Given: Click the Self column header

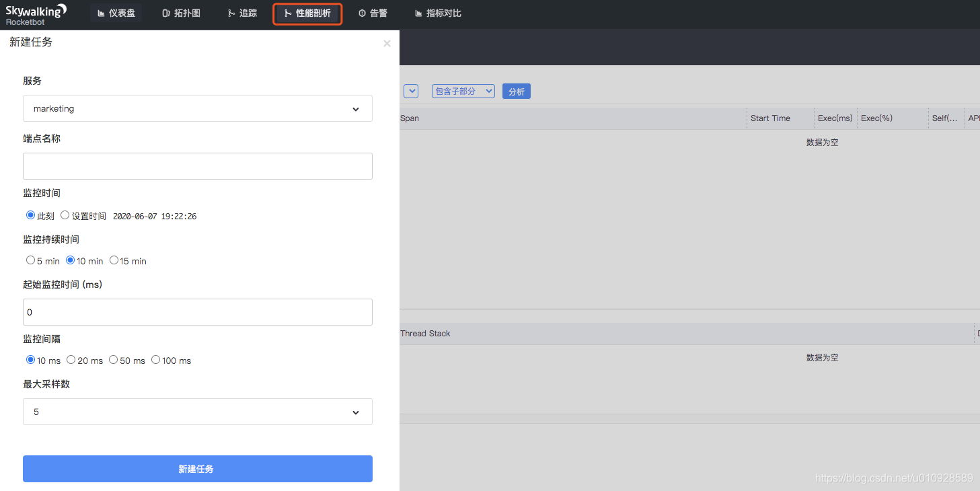Looking at the screenshot, I should [x=944, y=118].
